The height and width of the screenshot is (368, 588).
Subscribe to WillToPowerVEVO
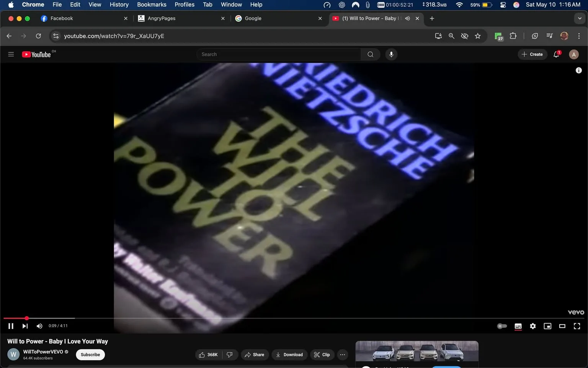click(x=90, y=355)
